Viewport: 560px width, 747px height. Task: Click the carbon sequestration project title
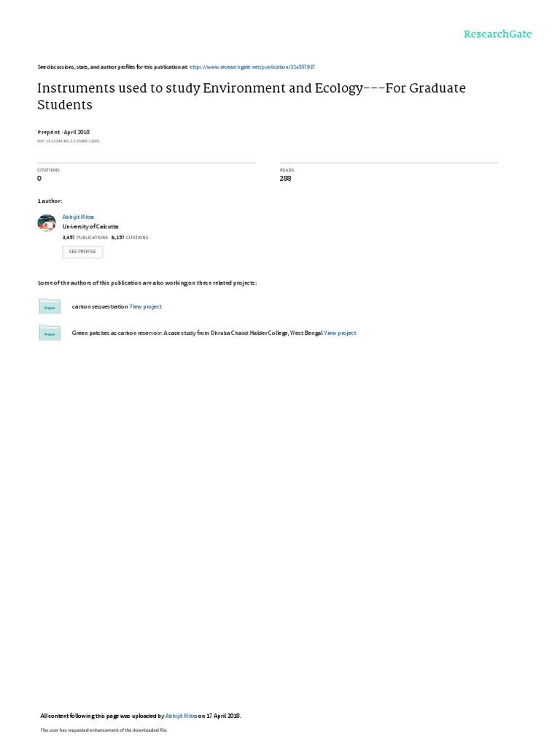(100, 307)
